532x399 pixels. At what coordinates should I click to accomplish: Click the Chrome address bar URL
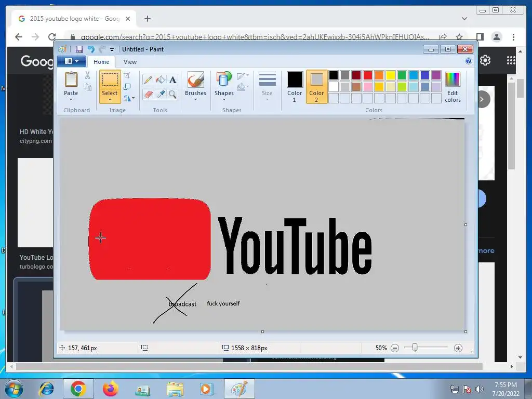(x=255, y=37)
